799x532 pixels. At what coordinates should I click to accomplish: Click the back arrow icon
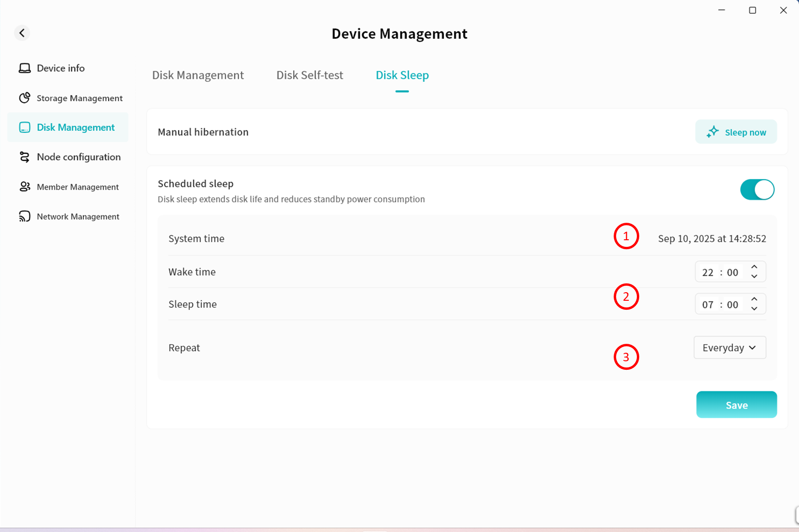pyautogui.click(x=22, y=33)
